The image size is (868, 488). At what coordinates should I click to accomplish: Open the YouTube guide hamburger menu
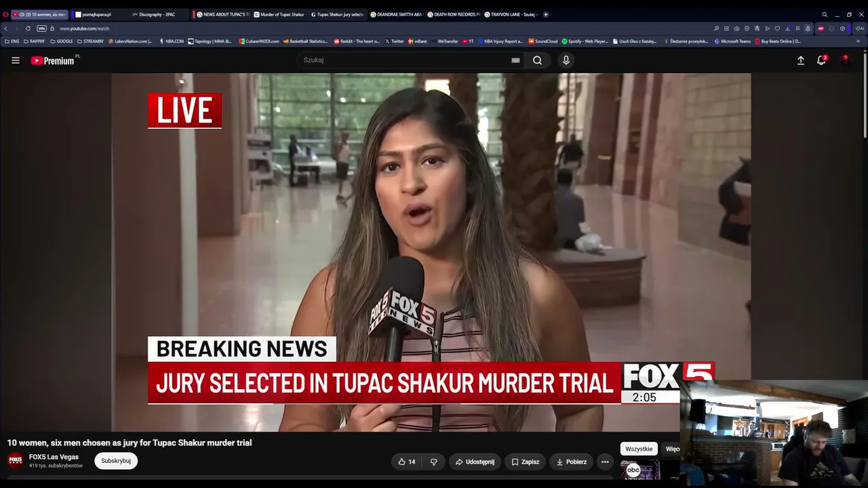tap(16, 60)
